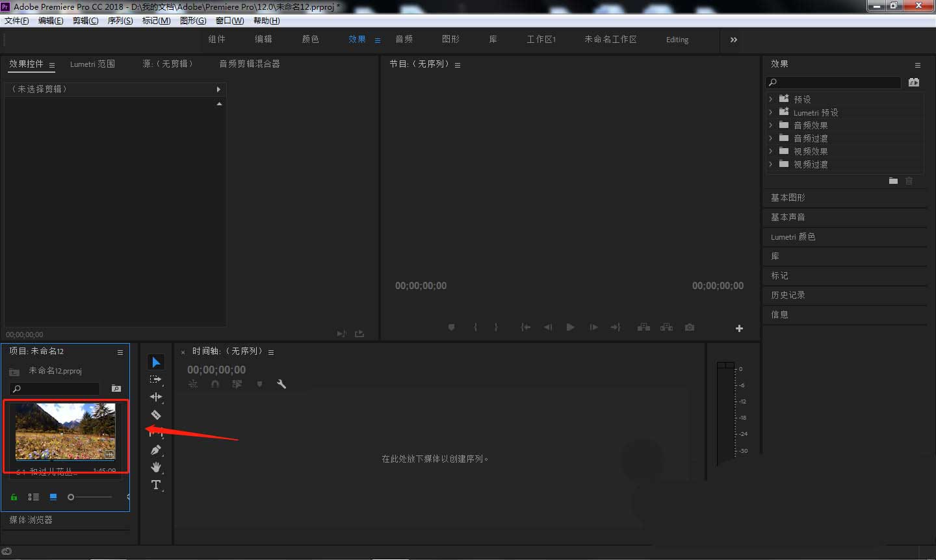Image resolution: width=936 pixels, height=560 pixels.
Task: Select the Track Select Forward tool
Action: [x=156, y=379]
